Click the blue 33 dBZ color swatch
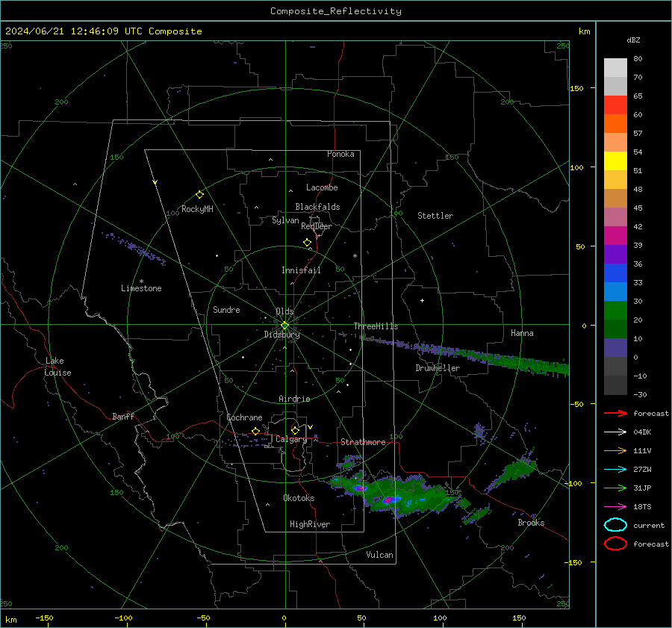672x628 pixels. [x=615, y=273]
